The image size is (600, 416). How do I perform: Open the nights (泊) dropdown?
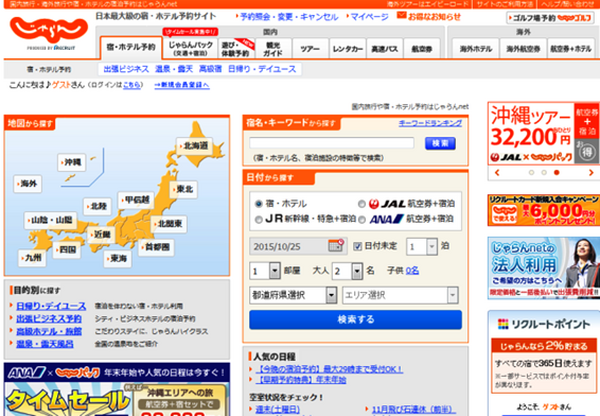[422, 247]
